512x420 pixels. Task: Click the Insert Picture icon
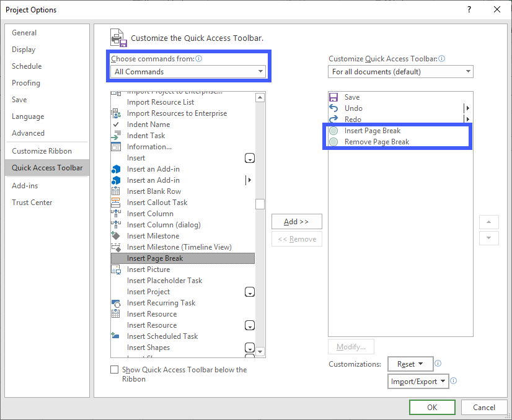pyautogui.click(x=116, y=269)
